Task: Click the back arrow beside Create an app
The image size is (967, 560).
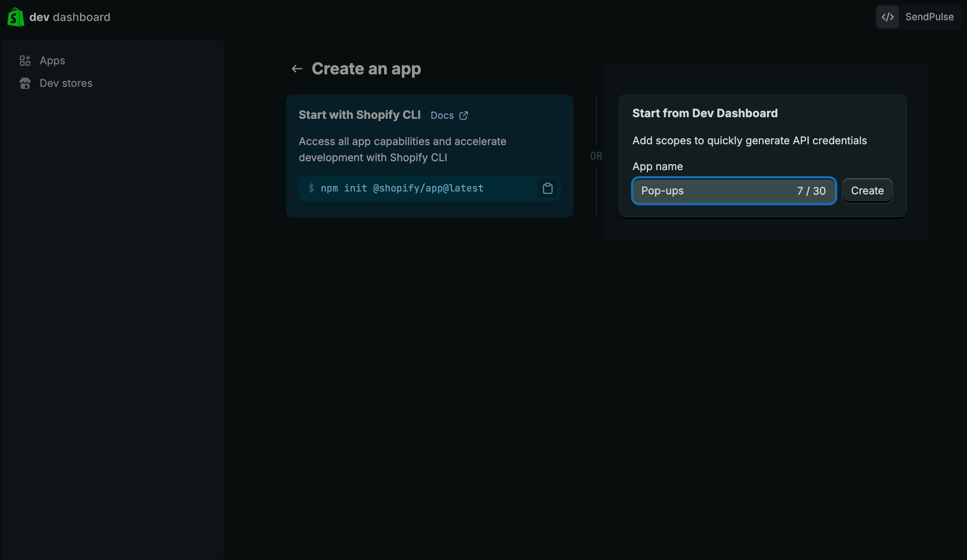Action: [x=297, y=69]
